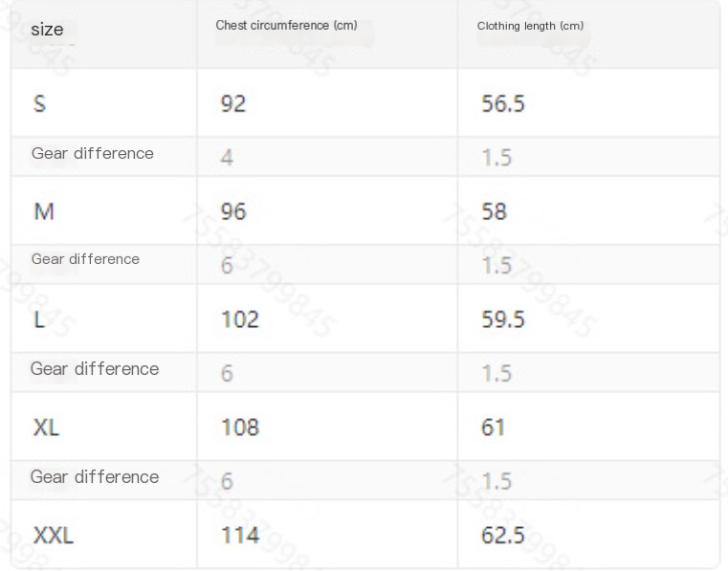This screenshot has height=571, width=728.
Task: Click the S size label
Action: coord(39,103)
